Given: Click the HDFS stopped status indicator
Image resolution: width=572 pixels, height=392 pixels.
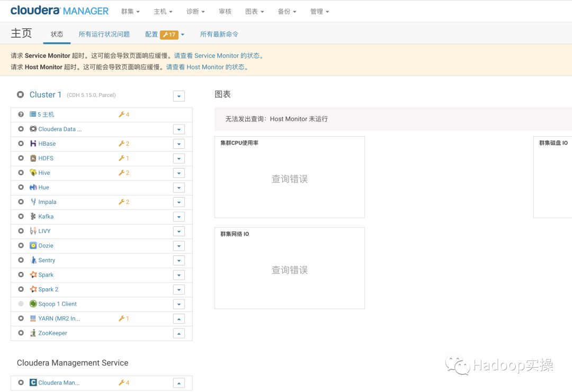Looking at the screenshot, I should (x=21, y=158).
